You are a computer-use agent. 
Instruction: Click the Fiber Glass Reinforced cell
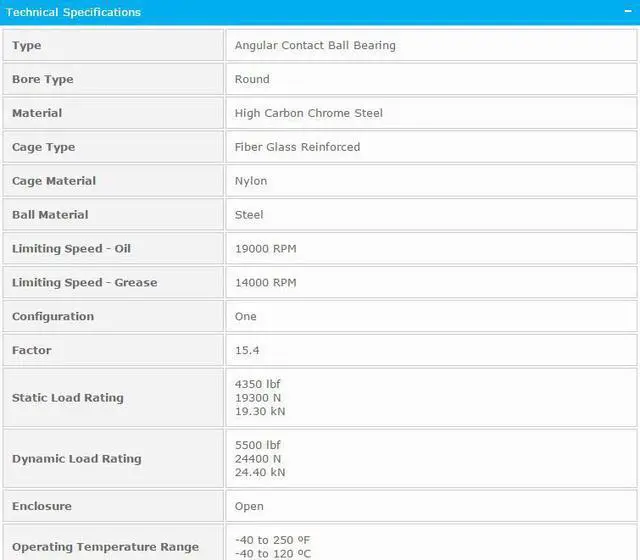click(x=297, y=147)
